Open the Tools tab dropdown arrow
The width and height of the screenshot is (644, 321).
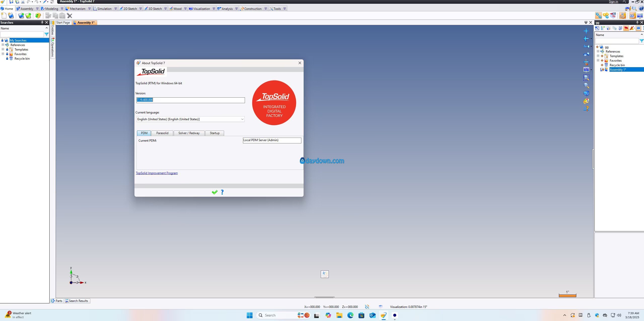pos(284,9)
